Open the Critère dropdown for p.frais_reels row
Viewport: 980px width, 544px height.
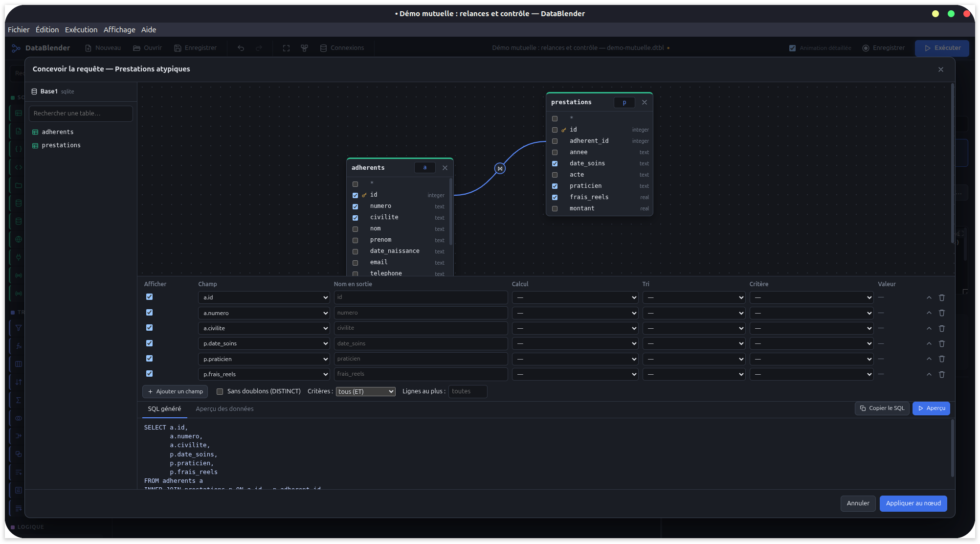click(x=811, y=374)
